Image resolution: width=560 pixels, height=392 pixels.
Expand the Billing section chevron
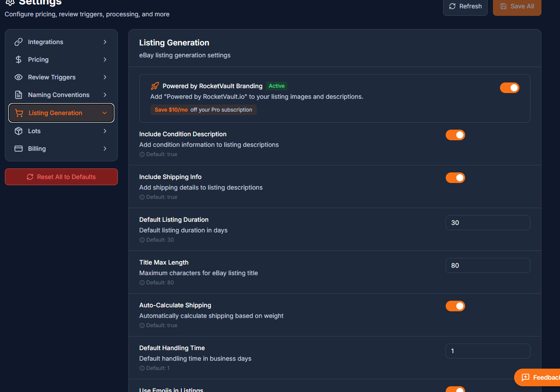tap(105, 149)
